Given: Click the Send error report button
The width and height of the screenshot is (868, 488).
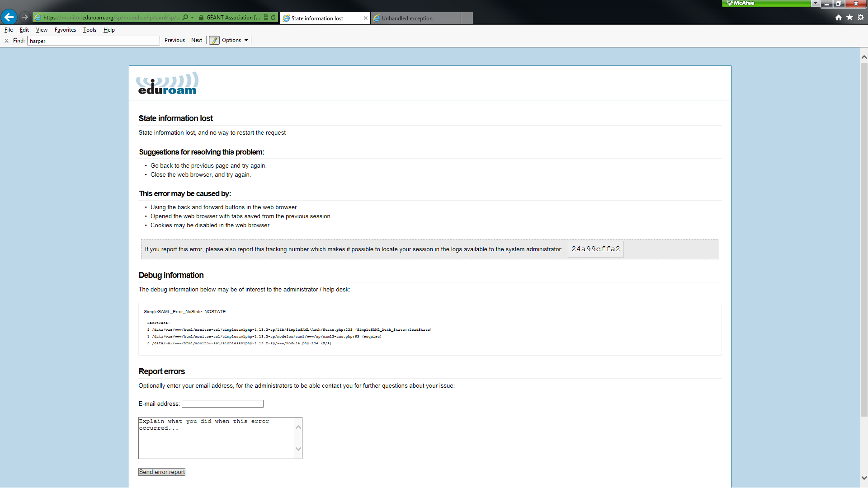Looking at the screenshot, I should click(x=162, y=472).
